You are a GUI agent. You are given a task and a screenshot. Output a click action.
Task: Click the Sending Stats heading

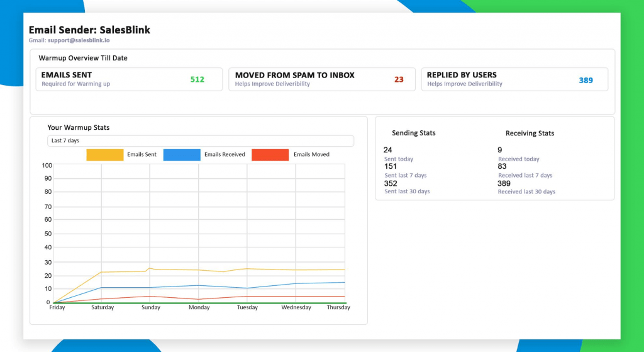pos(414,133)
